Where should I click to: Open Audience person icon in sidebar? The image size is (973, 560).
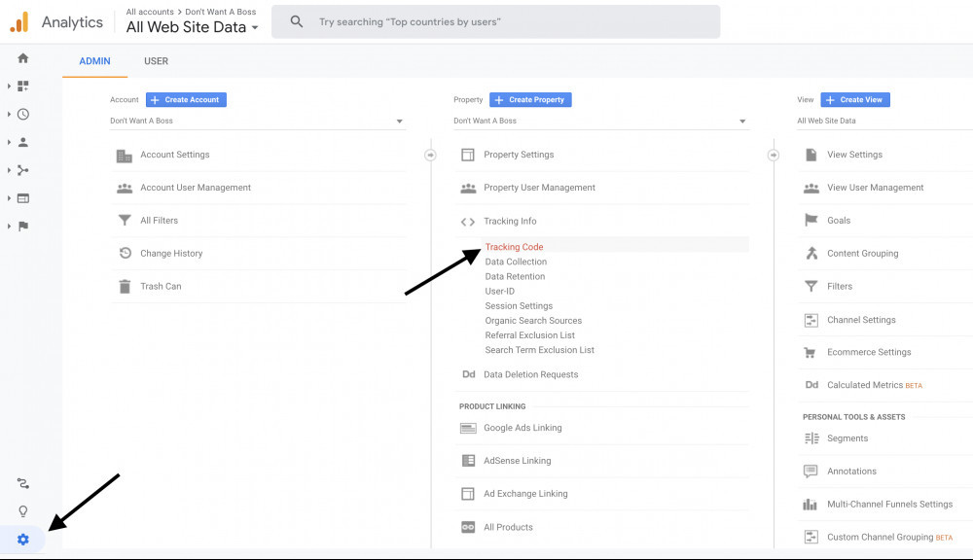tap(23, 142)
